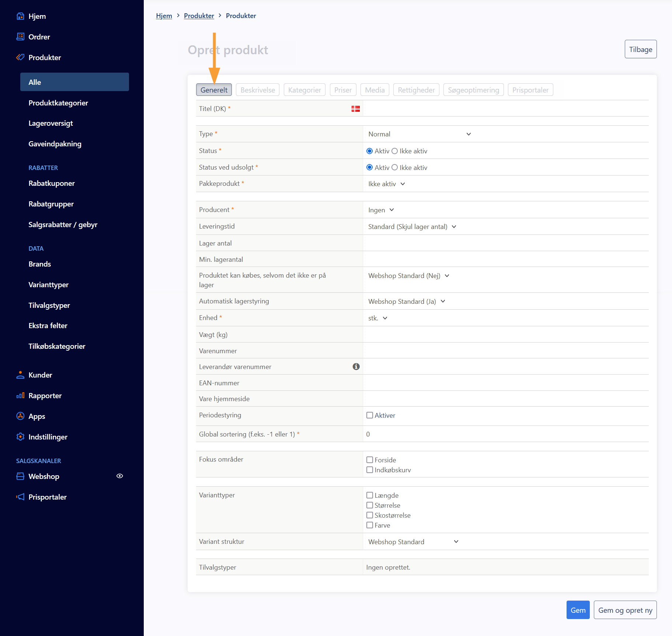Check the Indkøbskurv focus area checkbox
672x636 pixels.
[369, 470]
